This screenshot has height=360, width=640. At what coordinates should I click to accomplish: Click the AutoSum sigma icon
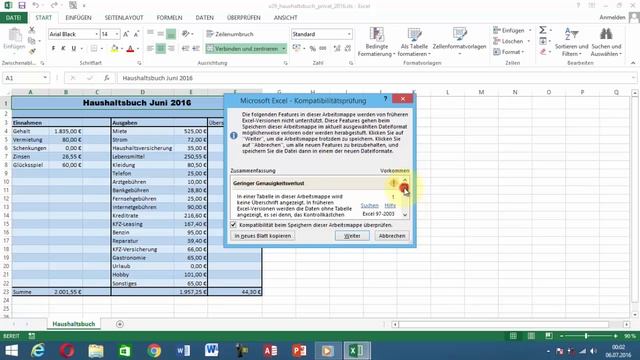coord(542,30)
